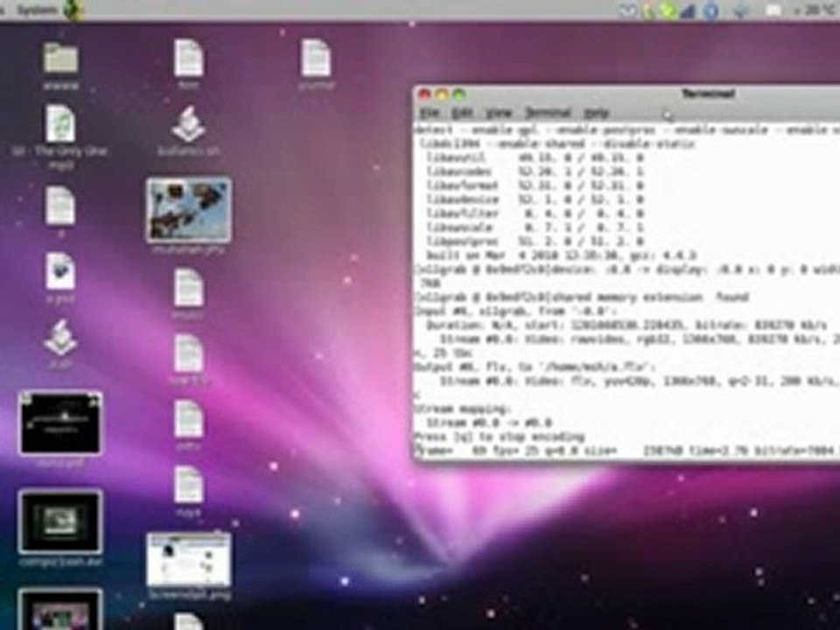Select the black thumbnail above the avi video

tap(60, 423)
